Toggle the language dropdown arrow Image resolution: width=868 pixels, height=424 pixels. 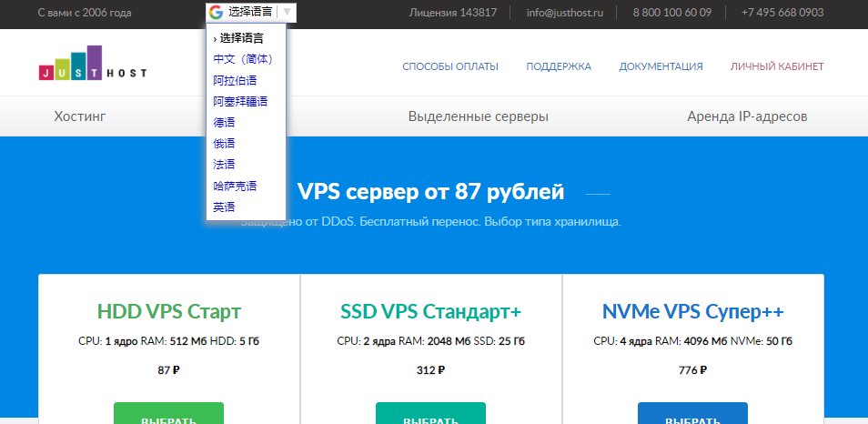(287, 13)
